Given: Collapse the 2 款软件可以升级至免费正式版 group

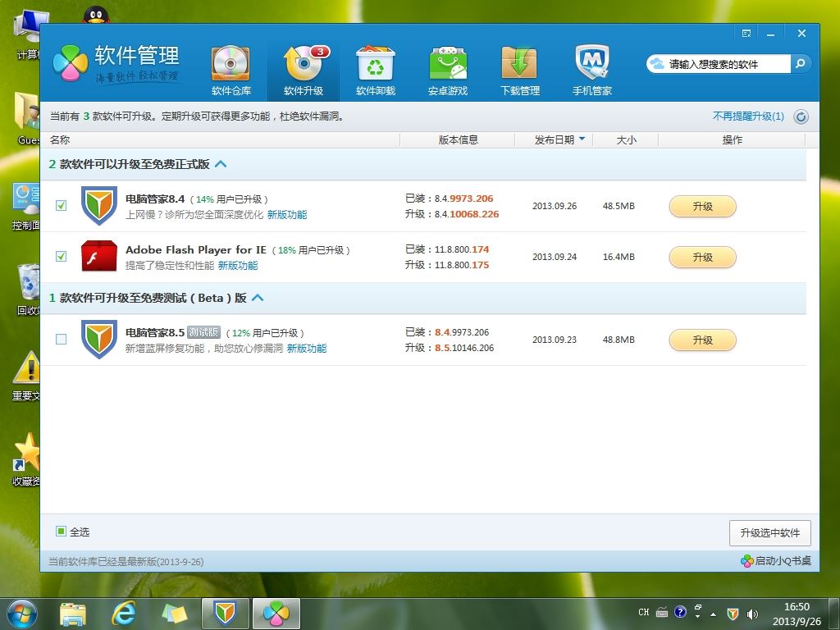Looking at the screenshot, I should point(221,164).
